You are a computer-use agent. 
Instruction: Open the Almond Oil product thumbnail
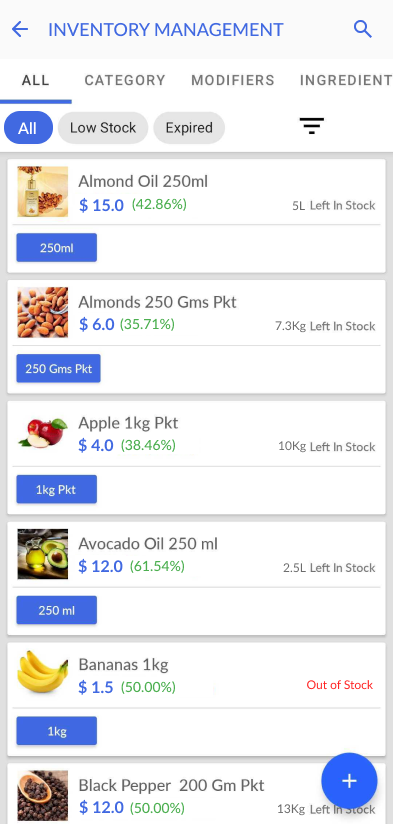point(43,192)
